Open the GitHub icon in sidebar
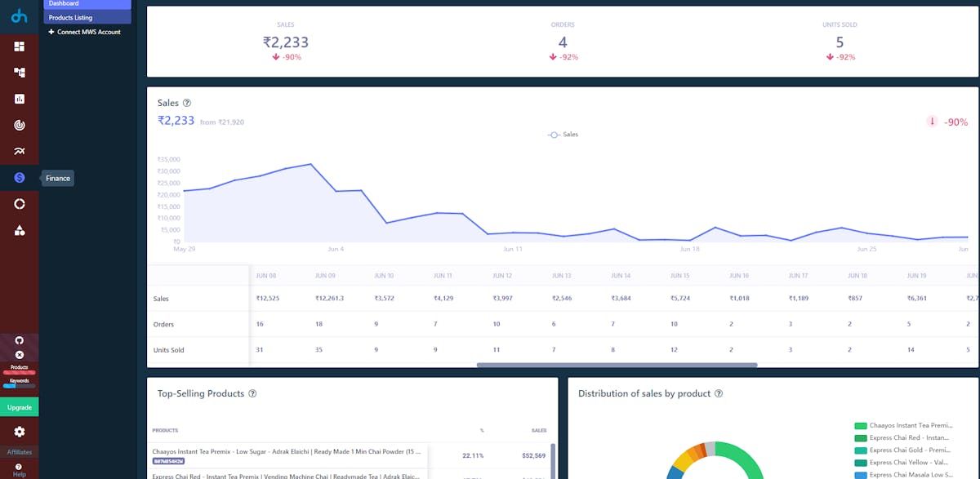Viewport: 980px width, 479px height. (20, 340)
